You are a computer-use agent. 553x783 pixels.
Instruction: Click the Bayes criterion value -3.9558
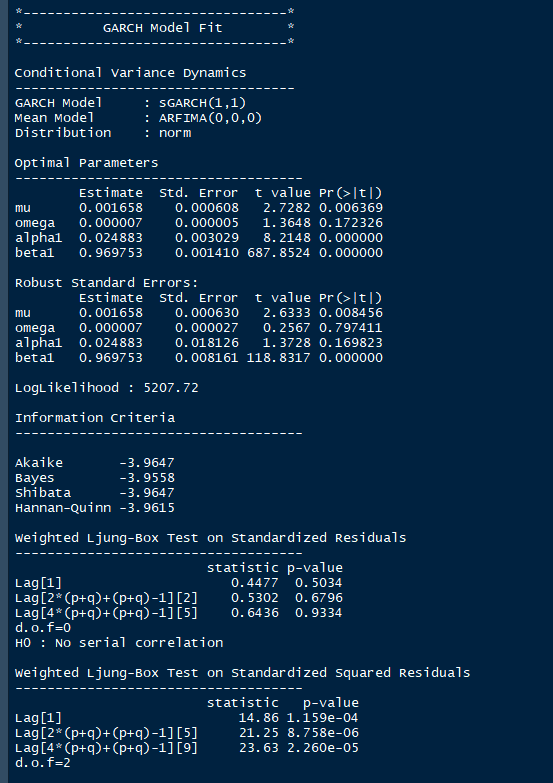click(147, 477)
